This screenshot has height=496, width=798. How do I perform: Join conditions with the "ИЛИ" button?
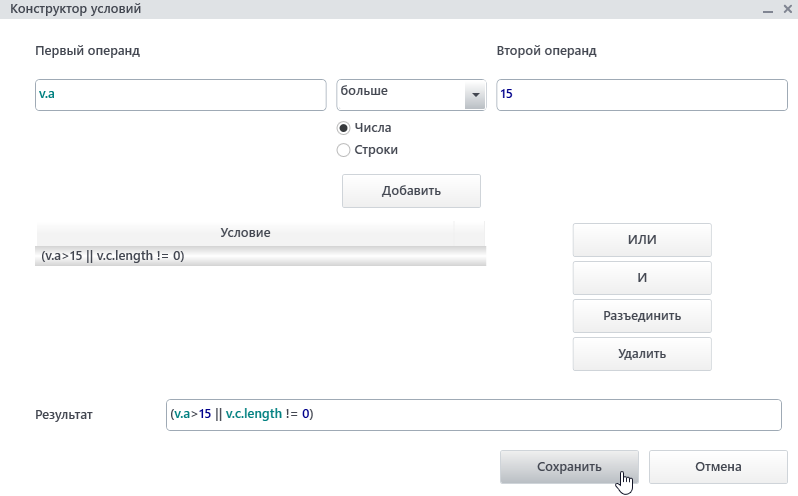pyautogui.click(x=641, y=240)
